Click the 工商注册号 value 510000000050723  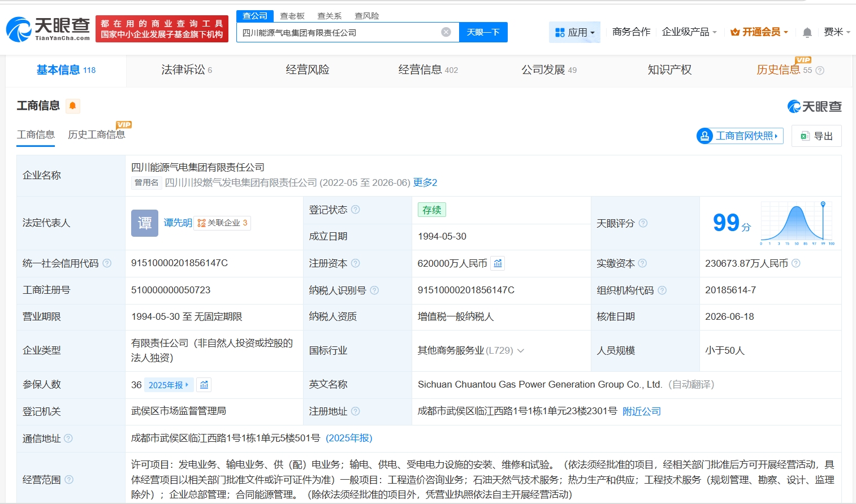coord(171,290)
